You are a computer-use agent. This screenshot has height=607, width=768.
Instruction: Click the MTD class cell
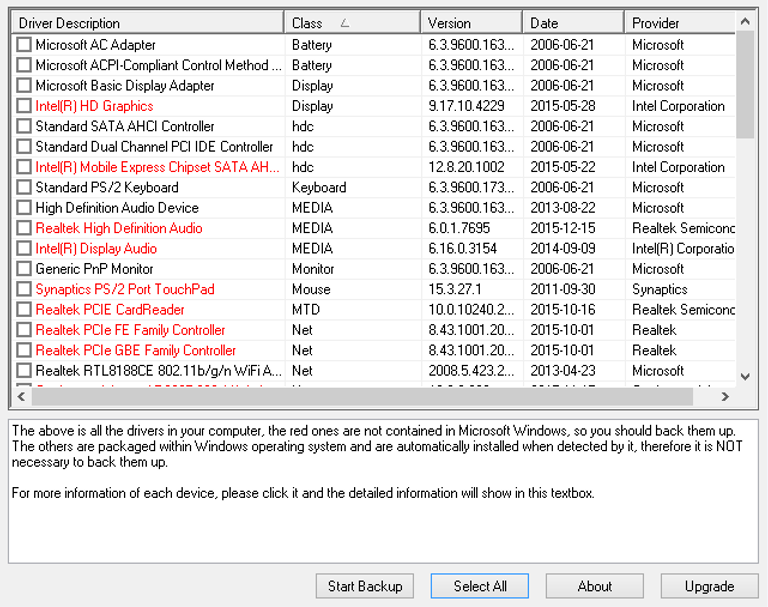pos(306,310)
